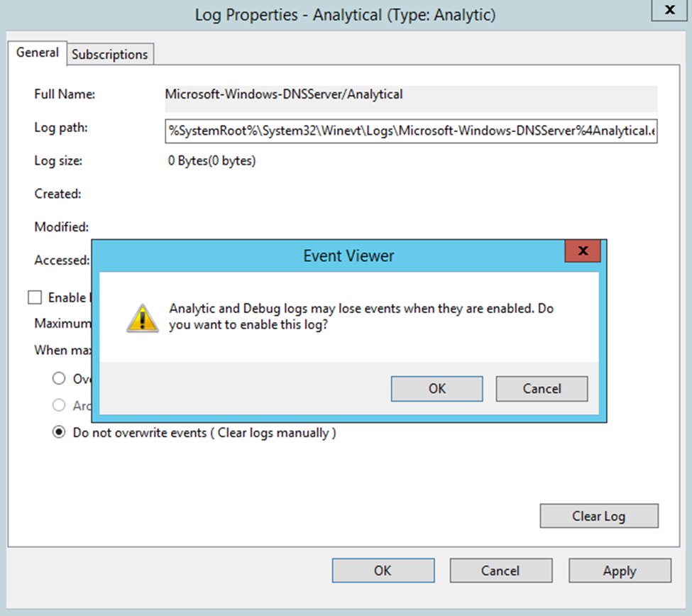
Task: Switch to the Subscriptions tab
Action: (x=110, y=53)
